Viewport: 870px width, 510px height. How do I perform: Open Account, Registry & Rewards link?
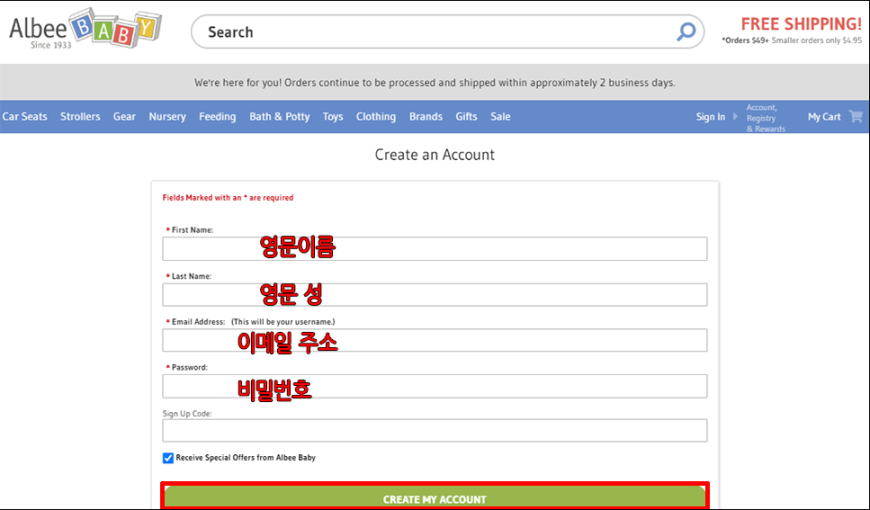tap(766, 118)
